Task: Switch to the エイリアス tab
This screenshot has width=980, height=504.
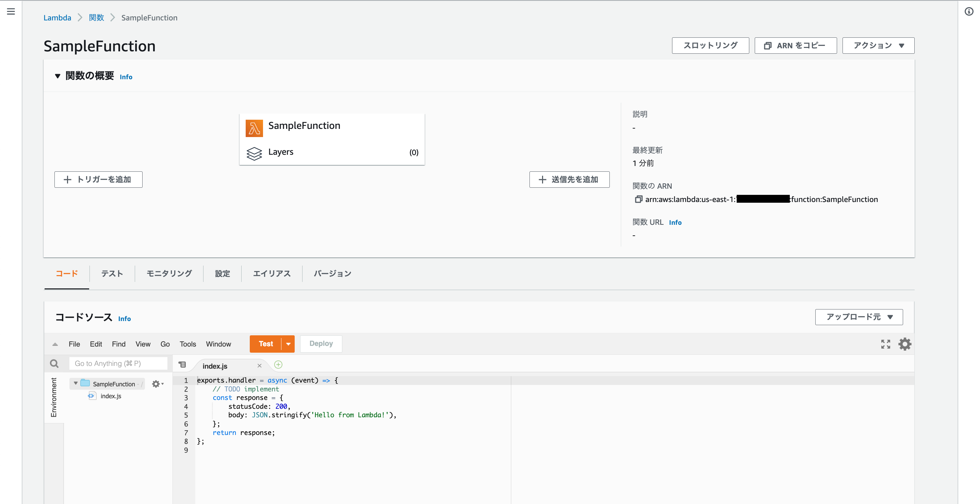Action: [272, 274]
